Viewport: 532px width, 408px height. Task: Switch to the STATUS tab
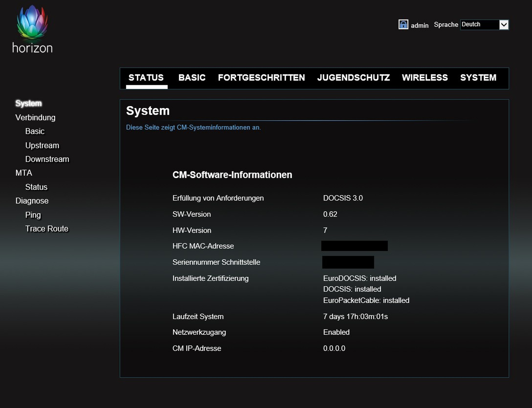coord(146,78)
